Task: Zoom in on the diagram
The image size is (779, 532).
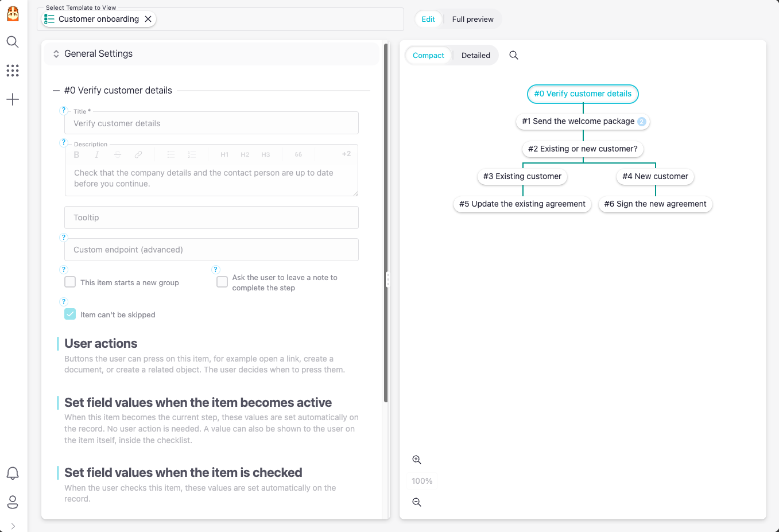Action: [417, 460]
